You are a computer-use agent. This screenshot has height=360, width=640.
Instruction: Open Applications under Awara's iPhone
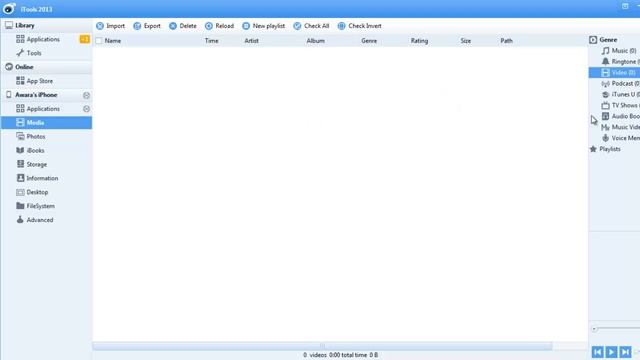[x=43, y=109]
